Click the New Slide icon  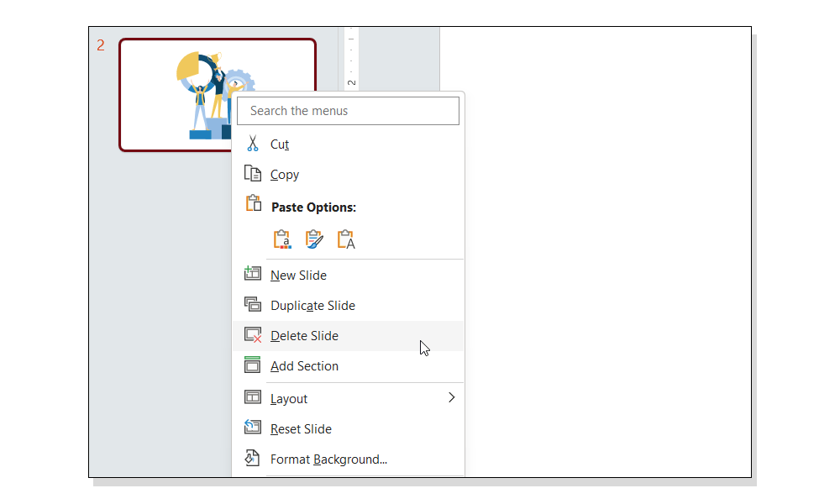pyautogui.click(x=252, y=273)
